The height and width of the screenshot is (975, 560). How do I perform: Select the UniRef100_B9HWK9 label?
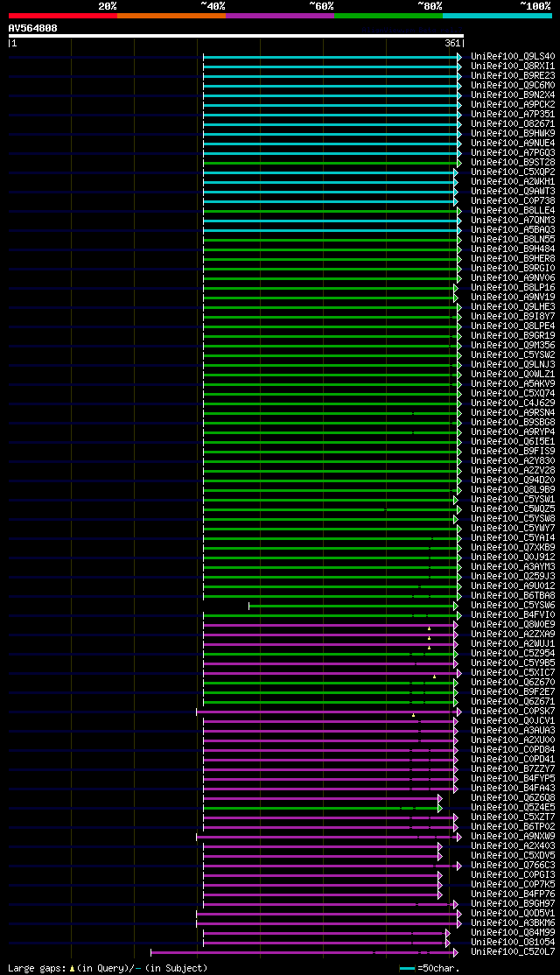point(513,134)
